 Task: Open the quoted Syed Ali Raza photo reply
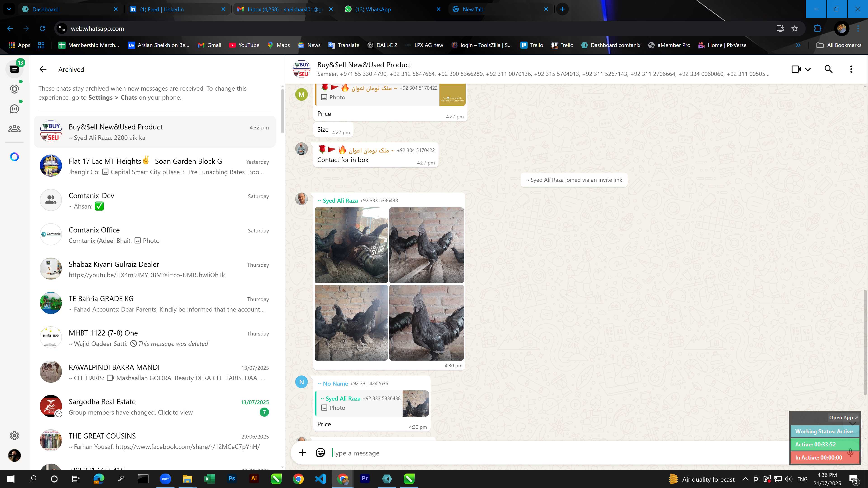coord(372,403)
